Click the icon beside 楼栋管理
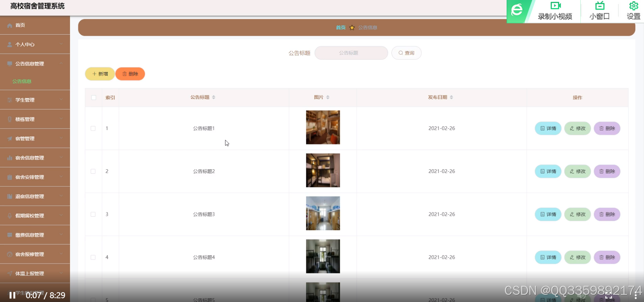 point(10,119)
